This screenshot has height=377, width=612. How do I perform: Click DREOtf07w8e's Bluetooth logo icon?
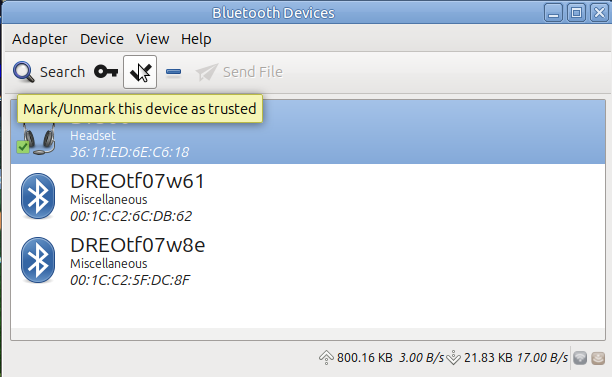pyautogui.click(x=38, y=260)
